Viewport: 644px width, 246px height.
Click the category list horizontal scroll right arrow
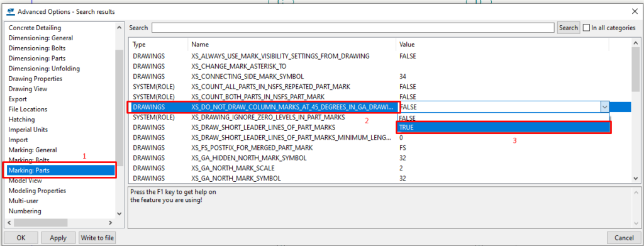pyautogui.click(x=111, y=223)
